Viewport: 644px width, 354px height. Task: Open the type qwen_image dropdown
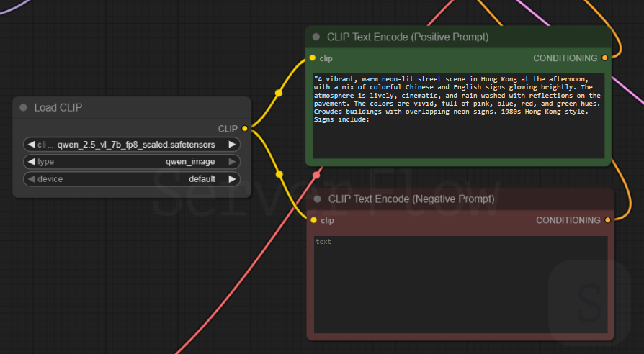click(132, 162)
